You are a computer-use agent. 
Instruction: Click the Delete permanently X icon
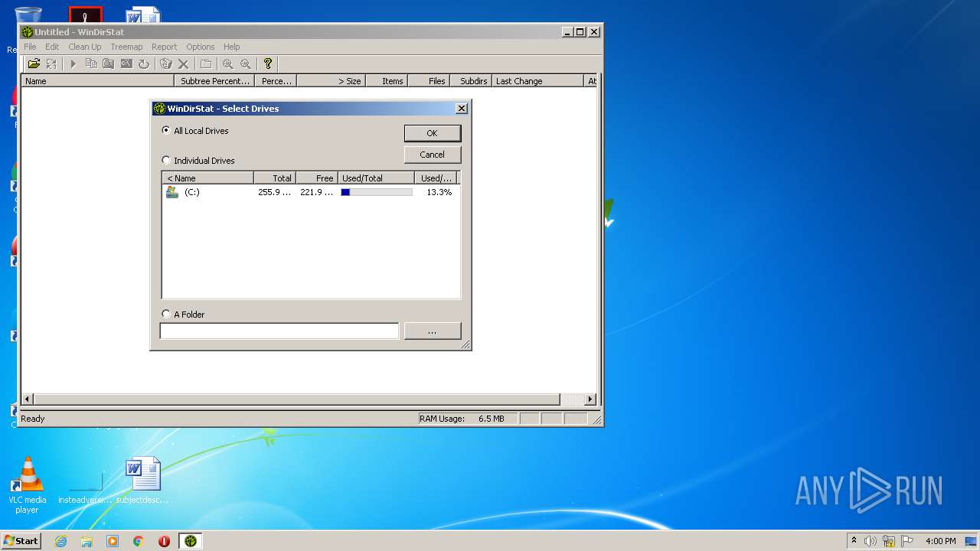coord(183,64)
